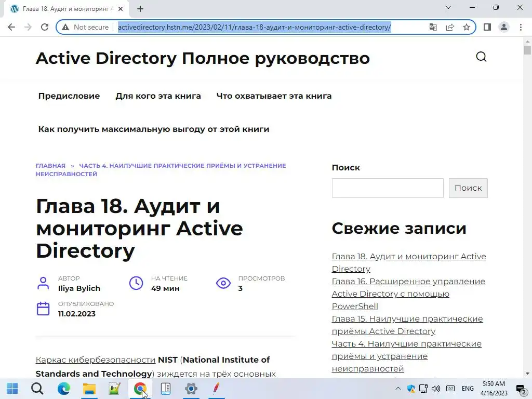Click the page vertical scrollbar thumb
Viewport: 532px width, 399px height.
[x=527, y=50]
